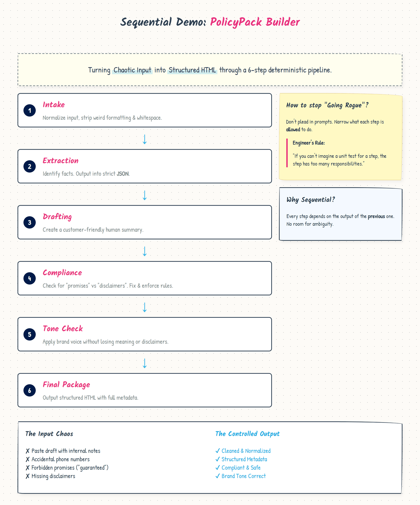Screen dimensions: 420x505
Task: Click the step 3 number badge
Action: [29, 222]
